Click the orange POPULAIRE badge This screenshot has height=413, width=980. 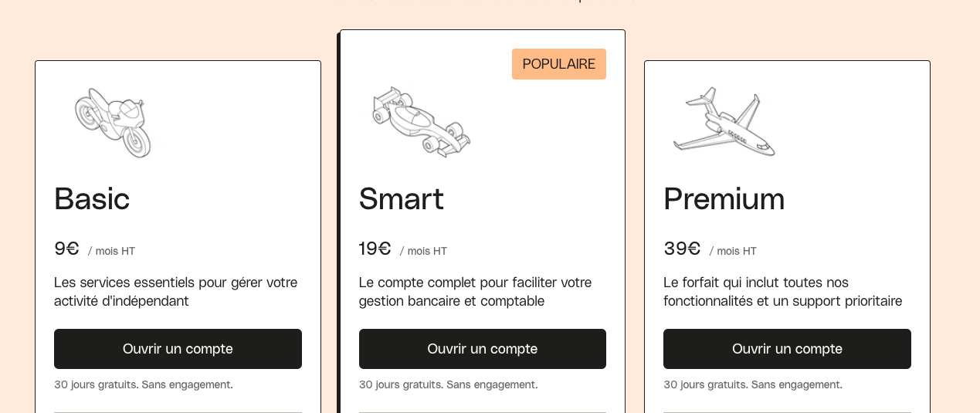(559, 64)
